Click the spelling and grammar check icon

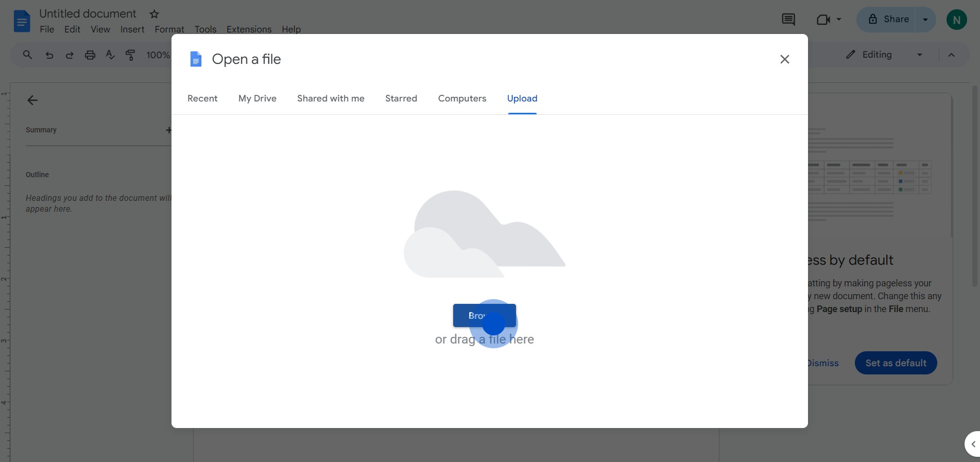[110, 55]
